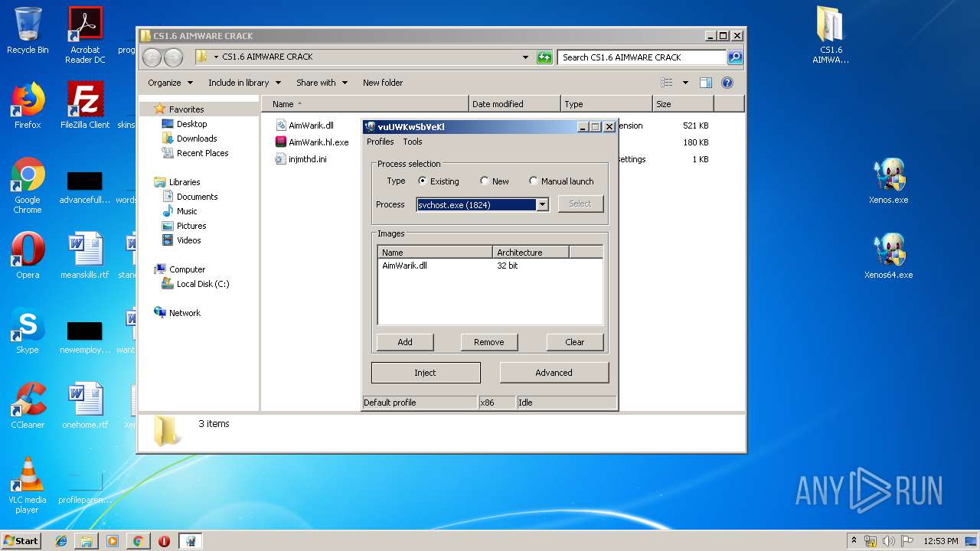
Task: Open Google Chrome desktop icon
Action: point(28,185)
